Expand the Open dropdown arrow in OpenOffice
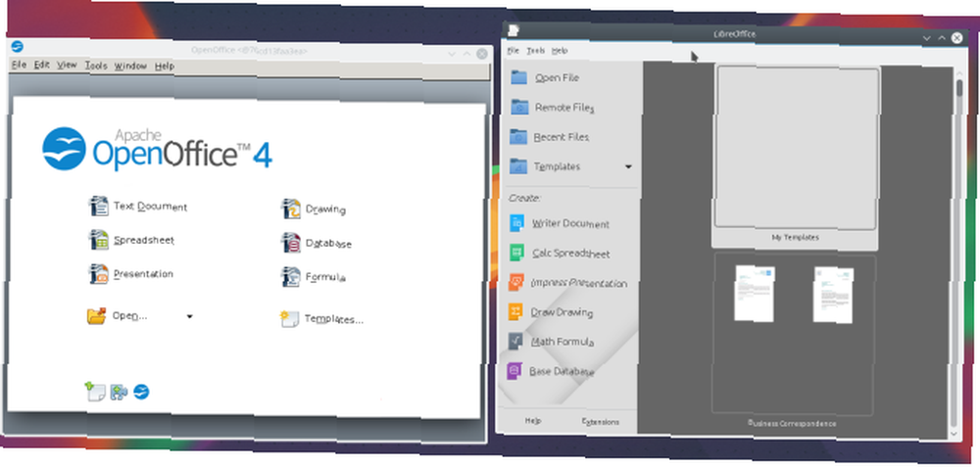 pos(189,316)
